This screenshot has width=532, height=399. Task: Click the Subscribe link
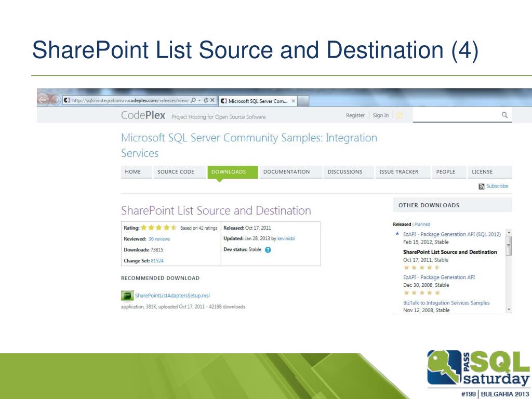click(497, 186)
